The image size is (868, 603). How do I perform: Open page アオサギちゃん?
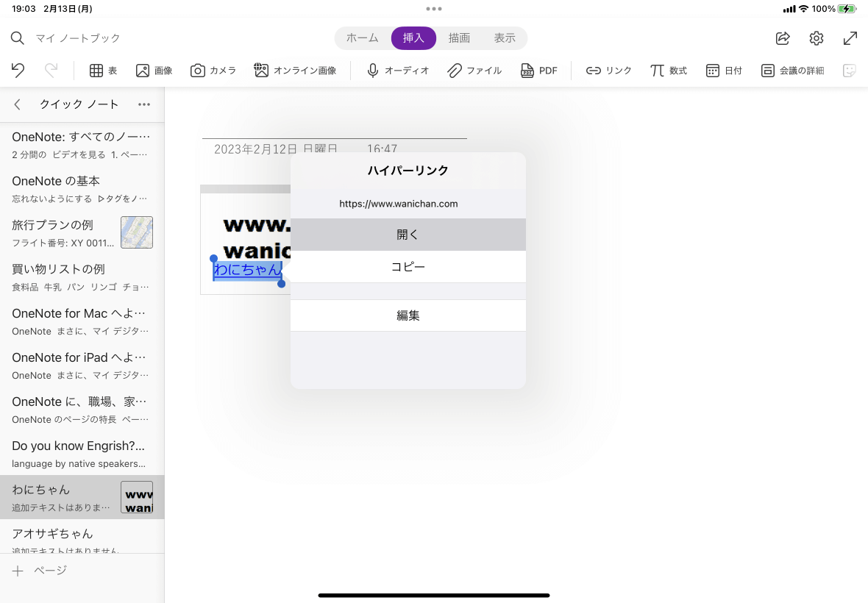pos(82,537)
